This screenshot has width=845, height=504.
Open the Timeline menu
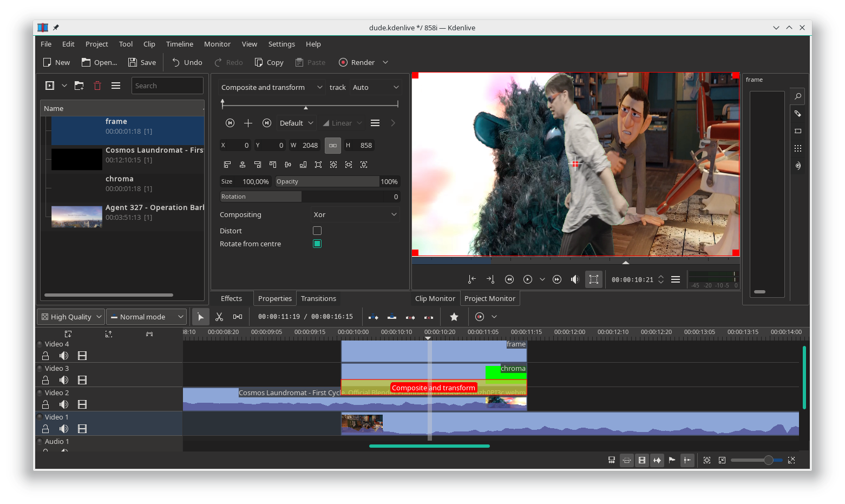pyautogui.click(x=180, y=44)
